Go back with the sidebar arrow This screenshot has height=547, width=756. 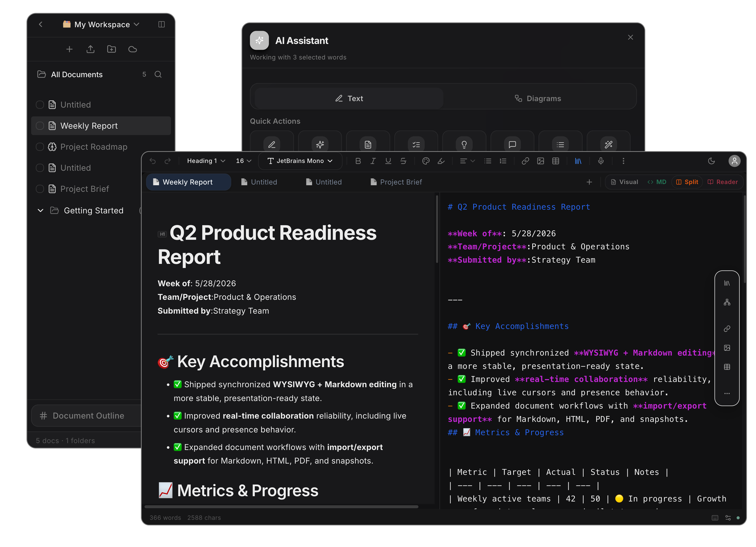[x=41, y=24]
